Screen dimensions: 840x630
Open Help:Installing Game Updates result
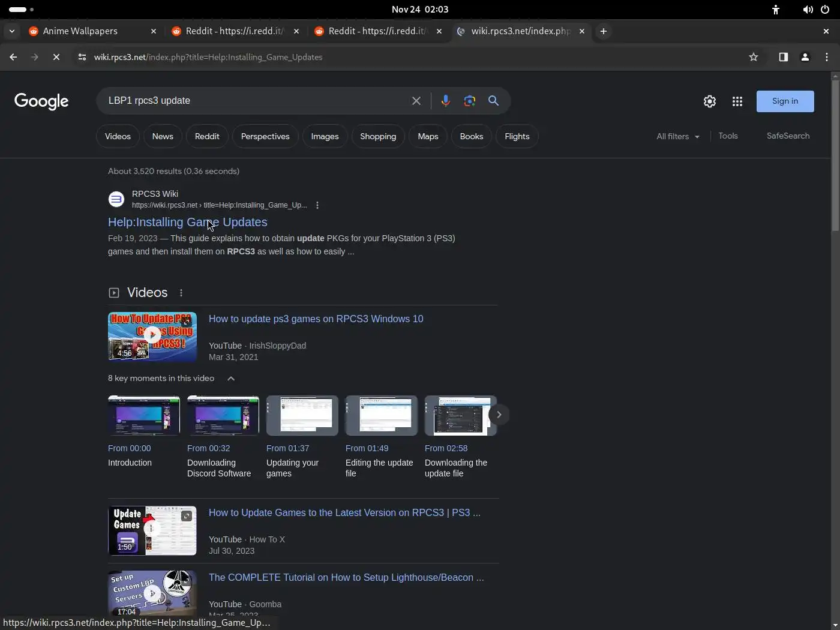pos(188,222)
